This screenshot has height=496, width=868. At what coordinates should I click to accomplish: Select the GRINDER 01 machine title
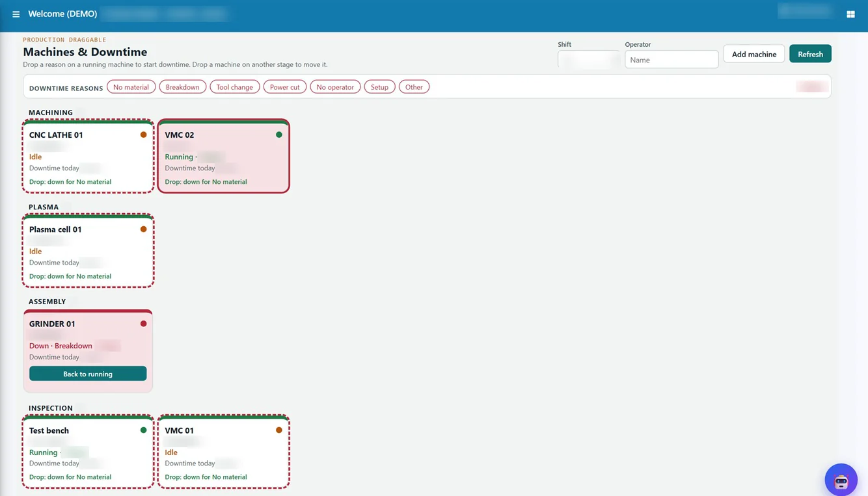[x=52, y=324]
